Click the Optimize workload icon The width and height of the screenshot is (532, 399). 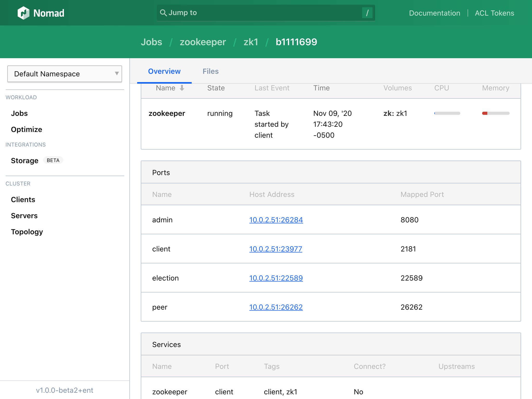coord(26,130)
